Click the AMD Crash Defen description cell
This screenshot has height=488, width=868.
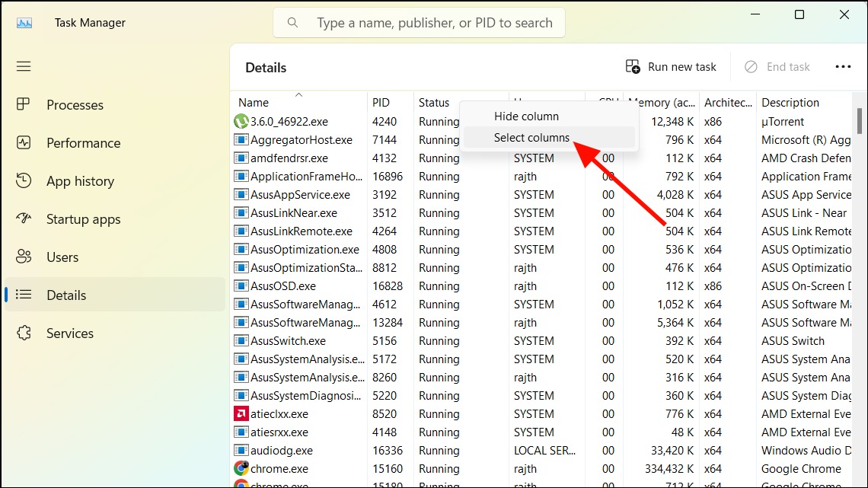806,158
